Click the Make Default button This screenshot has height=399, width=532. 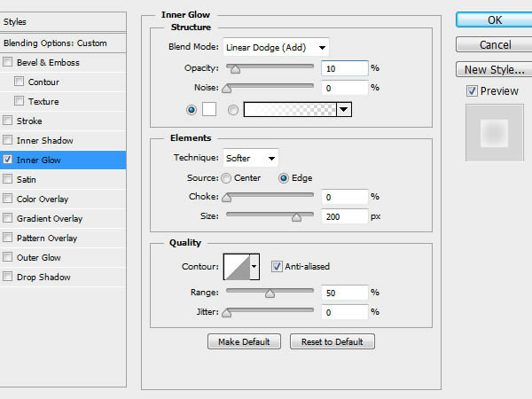pyautogui.click(x=244, y=341)
